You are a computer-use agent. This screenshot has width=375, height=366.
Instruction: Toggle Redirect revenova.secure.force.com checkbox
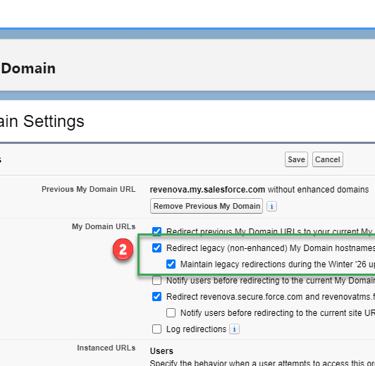157,296
